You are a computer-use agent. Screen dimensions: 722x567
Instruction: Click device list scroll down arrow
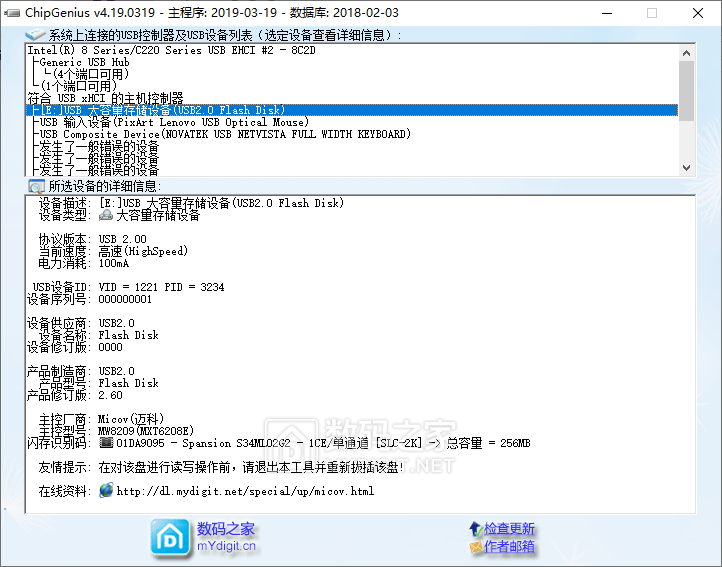click(686, 168)
